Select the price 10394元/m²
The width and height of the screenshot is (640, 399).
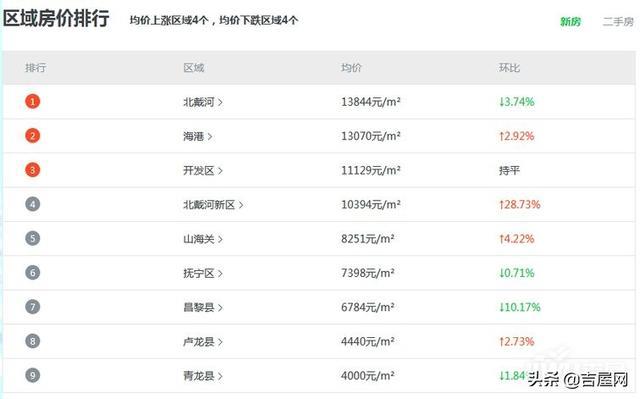tap(371, 205)
